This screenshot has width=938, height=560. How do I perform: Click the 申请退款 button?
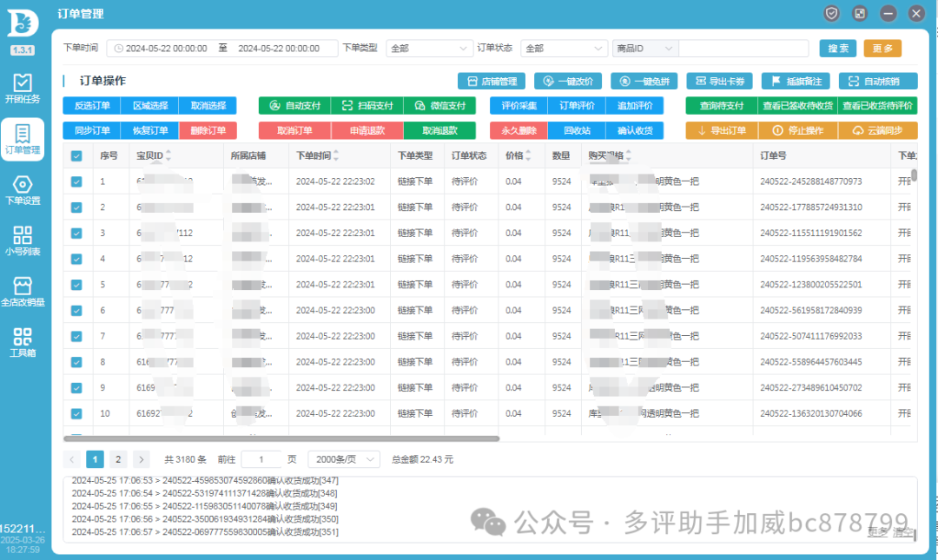367,130
